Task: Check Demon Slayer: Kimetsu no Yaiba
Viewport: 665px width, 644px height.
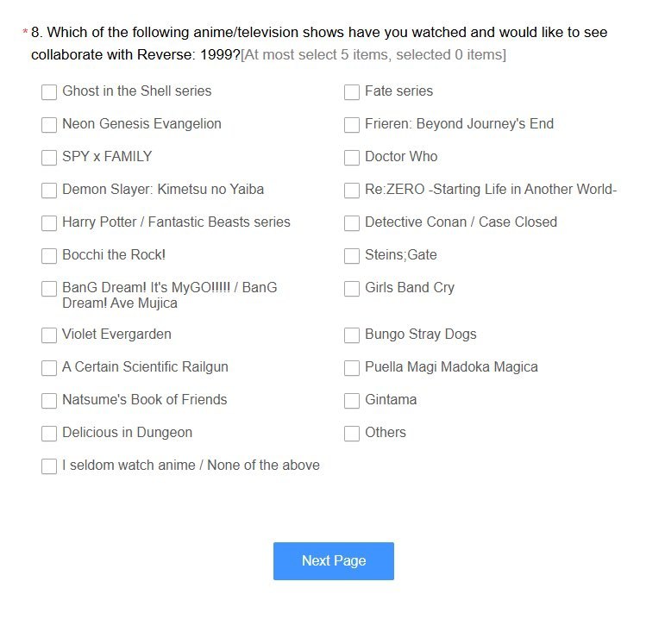Action: pos(49,191)
